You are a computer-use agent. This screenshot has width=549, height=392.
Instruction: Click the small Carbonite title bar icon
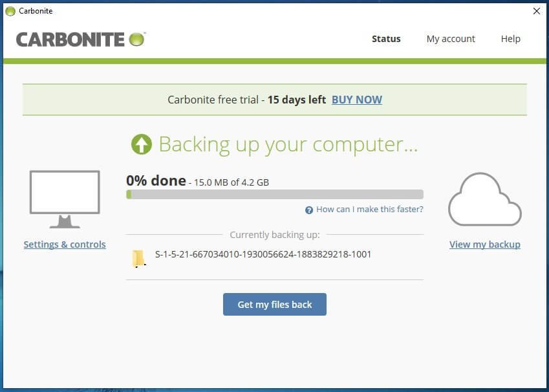(10, 11)
